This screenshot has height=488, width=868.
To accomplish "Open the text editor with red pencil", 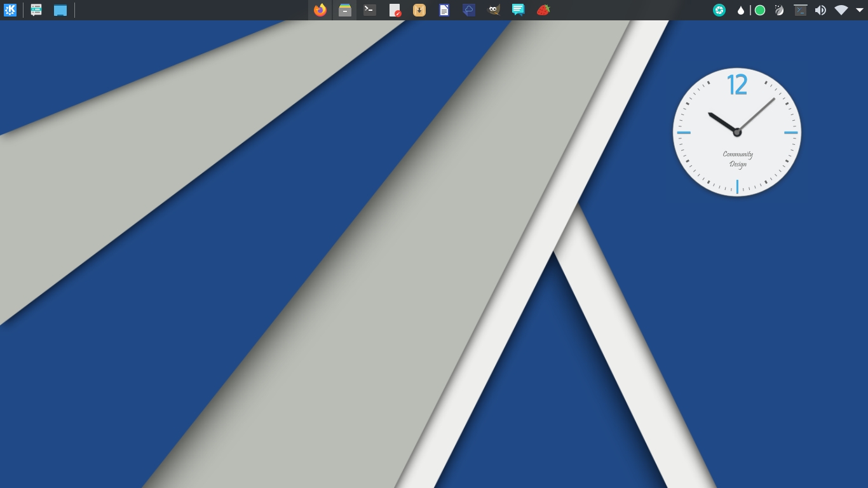I will pos(395,10).
